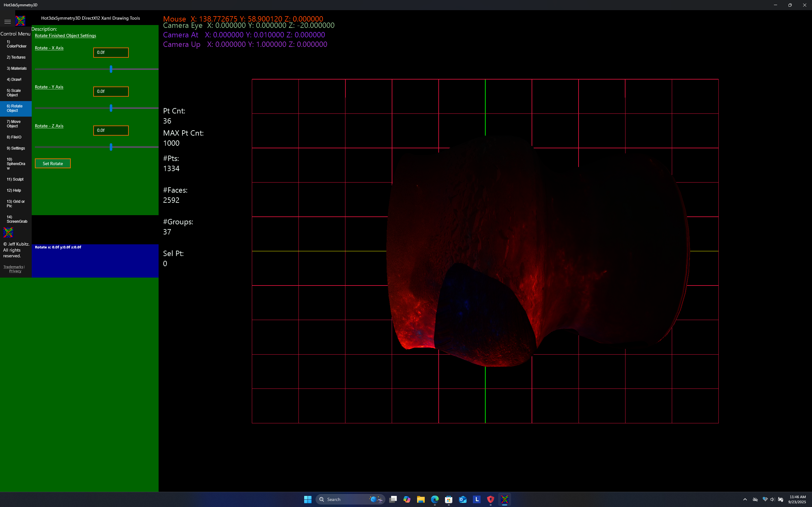812x507 pixels.
Task: Launch Copilot from the taskbar
Action: coord(407,499)
